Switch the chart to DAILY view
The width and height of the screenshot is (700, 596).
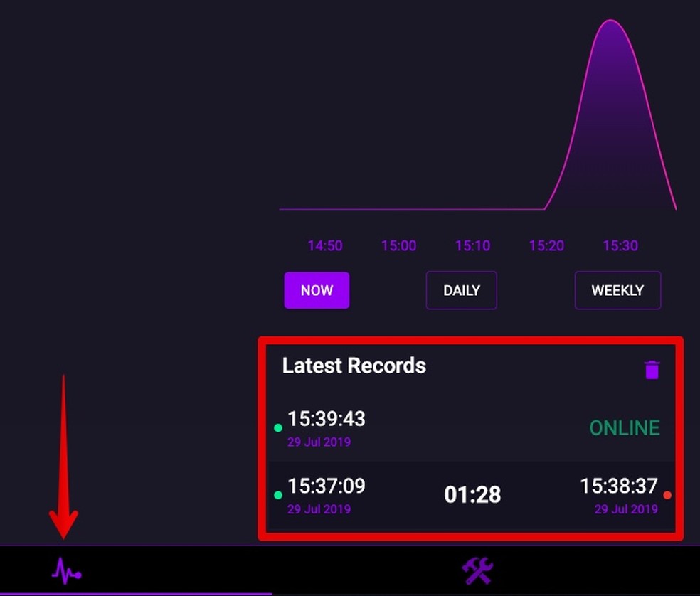[461, 290]
